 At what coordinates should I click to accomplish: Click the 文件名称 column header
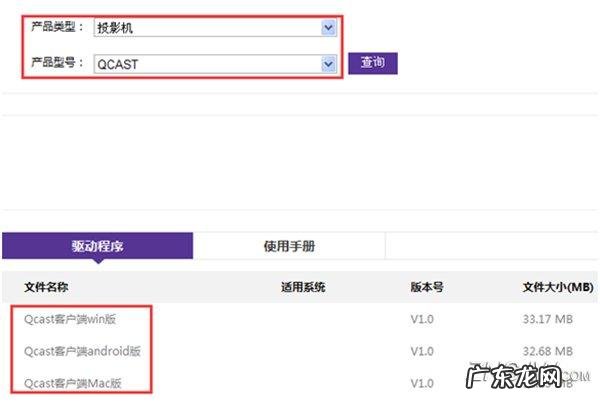(46, 287)
